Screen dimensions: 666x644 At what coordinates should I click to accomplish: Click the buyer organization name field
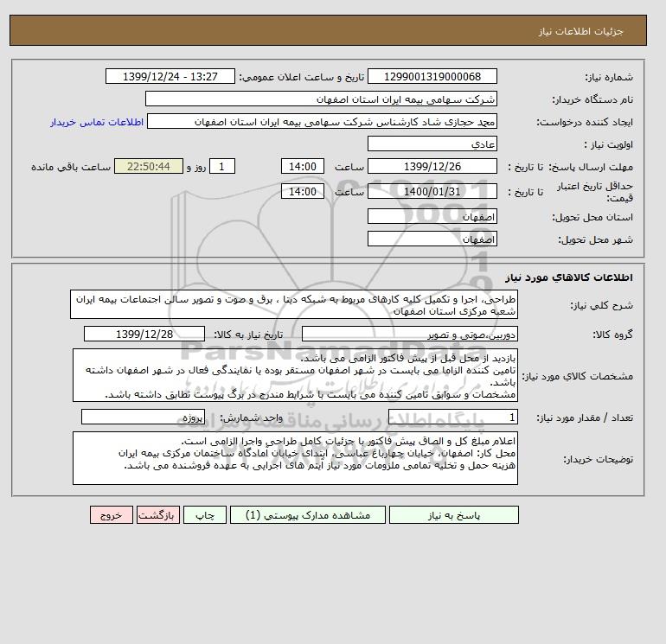coord(321,99)
